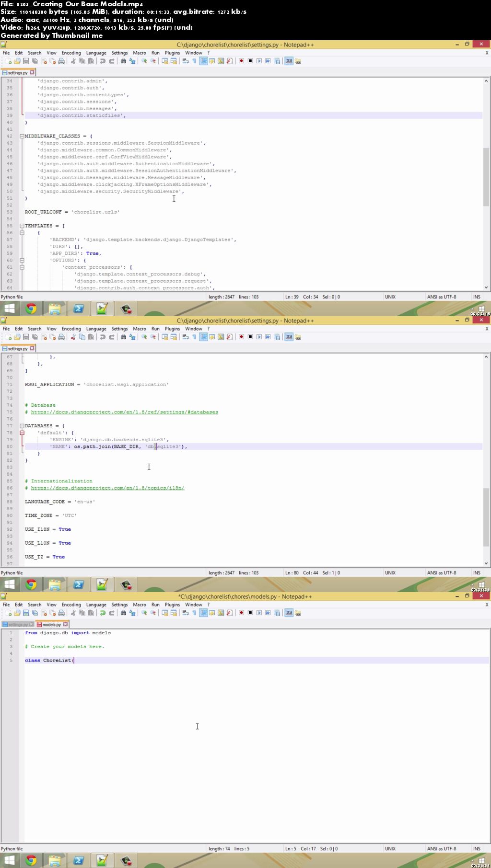Screen dimensions: 491x868
Task: Click DS plugin icon in top window toolbar
Action: pos(289,61)
